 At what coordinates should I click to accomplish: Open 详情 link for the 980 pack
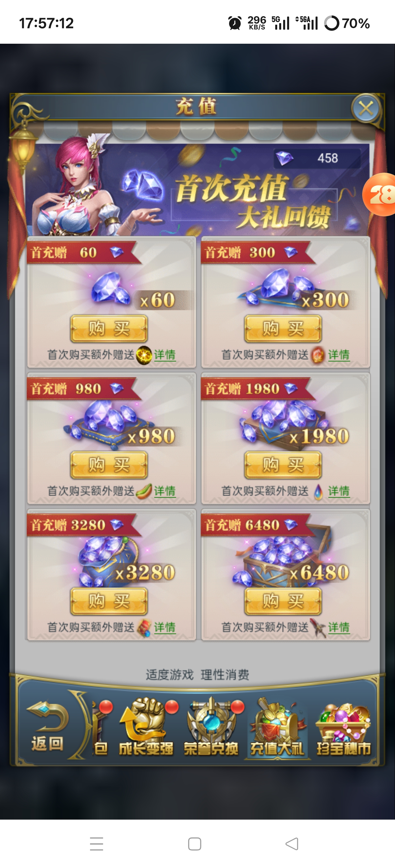pos(165,491)
